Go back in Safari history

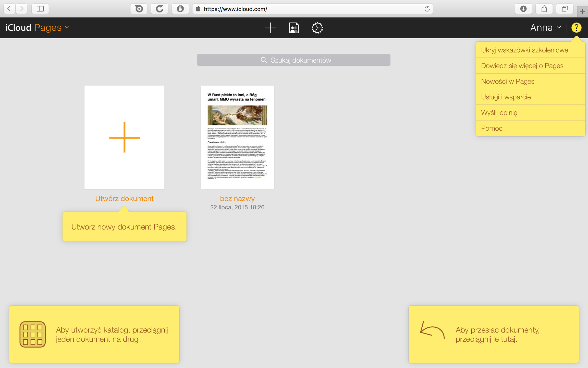click(9, 9)
